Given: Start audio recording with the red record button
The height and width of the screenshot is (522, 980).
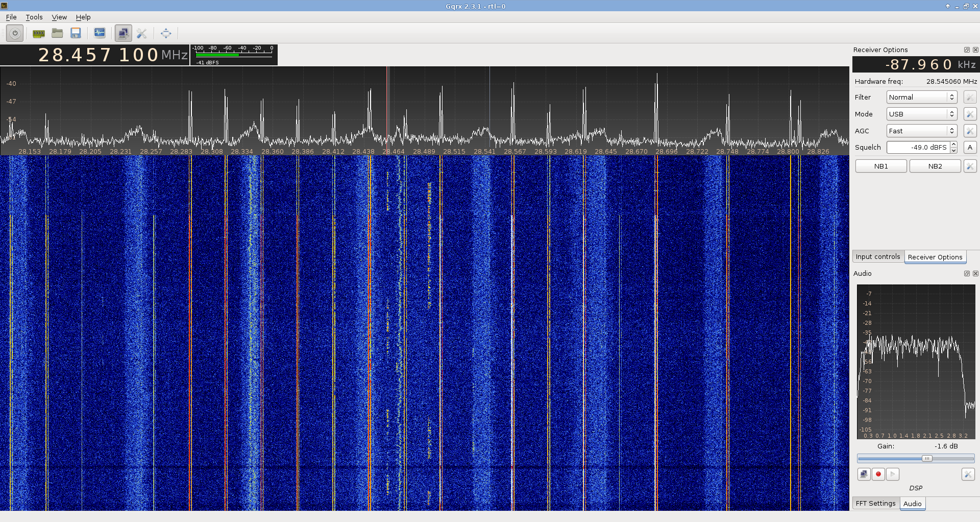Looking at the screenshot, I should click(x=878, y=474).
